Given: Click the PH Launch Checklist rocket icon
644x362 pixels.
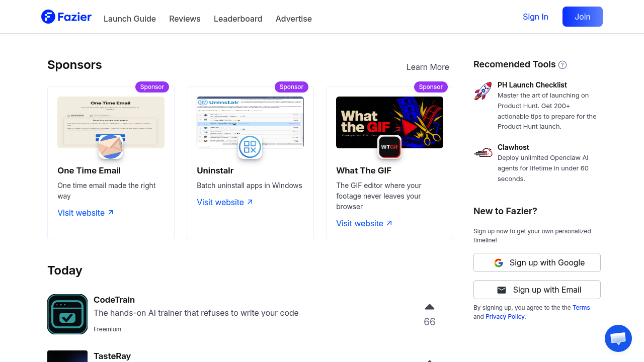Looking at the screenshot, I should (483, 91).
